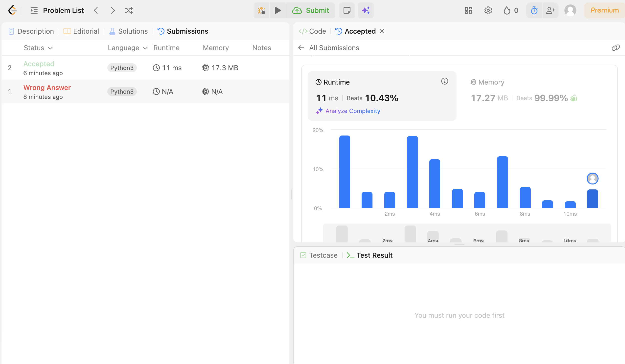Copy the submission link icon

[616, 48]
